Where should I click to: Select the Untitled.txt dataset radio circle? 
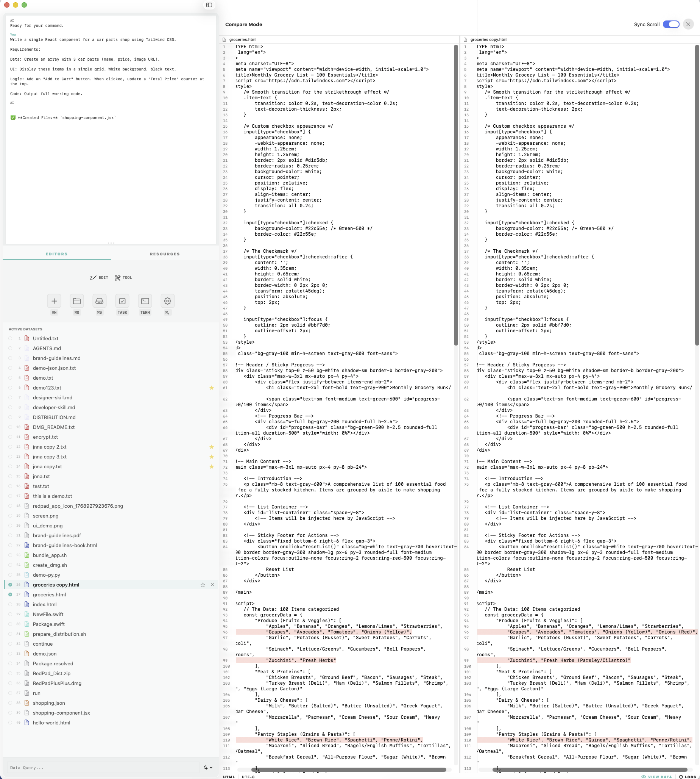[x=10, y=339]
